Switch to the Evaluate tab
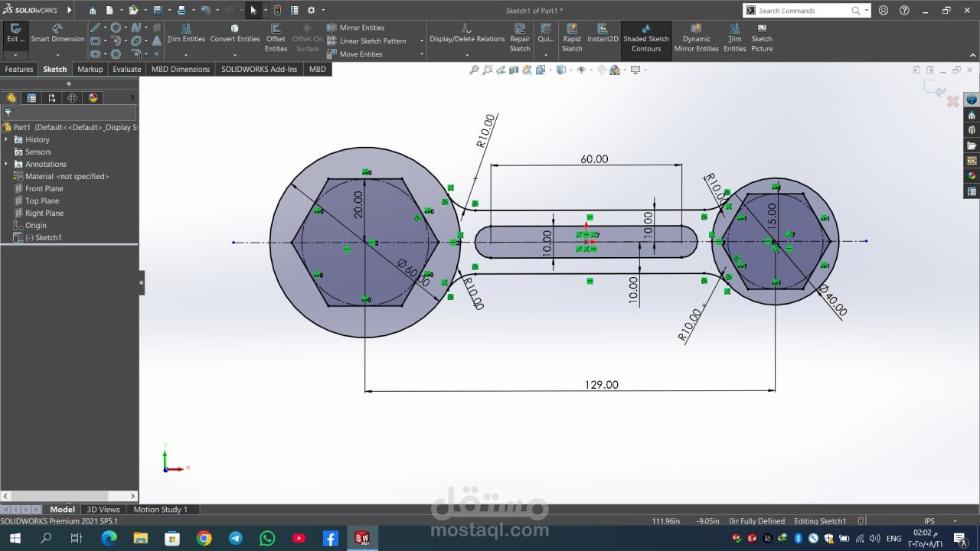Image resolution: width=980 pixels, height=551 pixels. click(x=126, y=69)
